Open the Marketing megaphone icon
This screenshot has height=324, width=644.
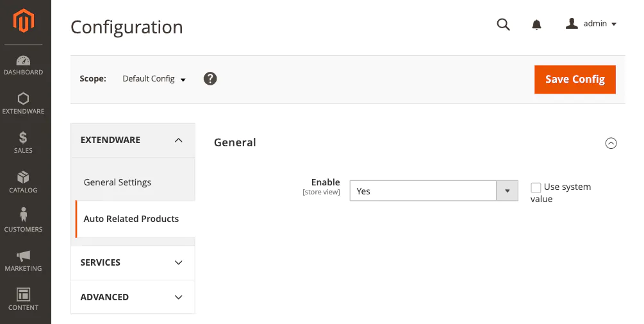[24, 256]
